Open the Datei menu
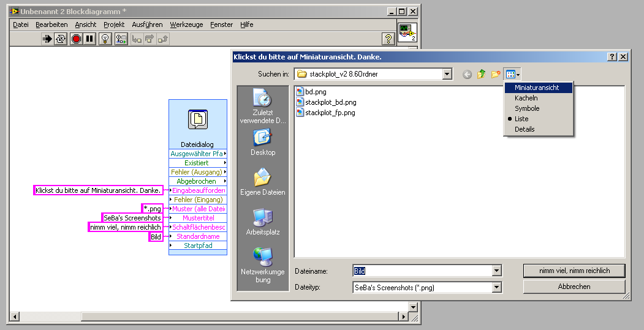This screenshot has height=330, width=644. [x=21, y=24]
